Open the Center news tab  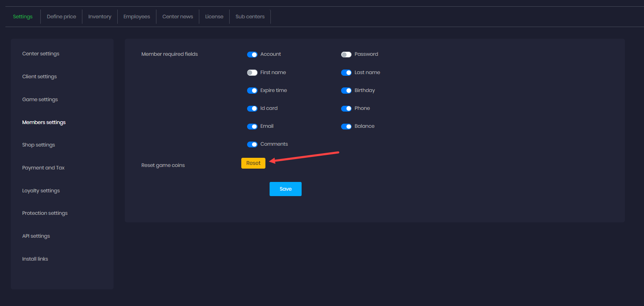(178, 17)
